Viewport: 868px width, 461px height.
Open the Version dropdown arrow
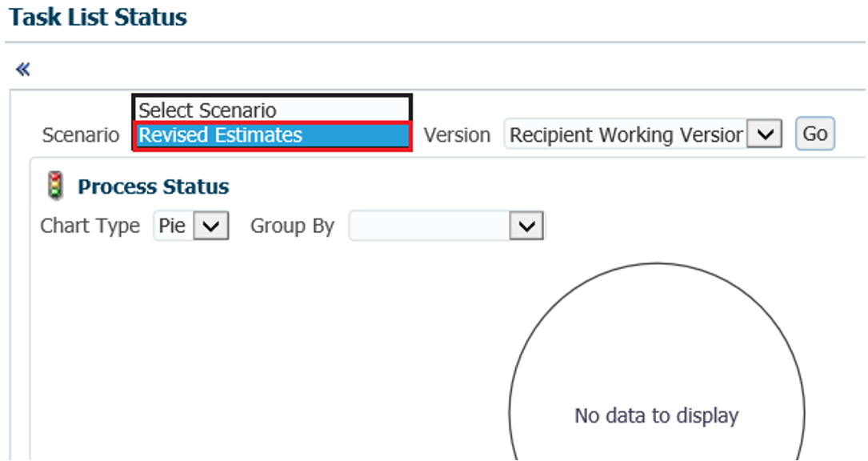tap(764, 134)
